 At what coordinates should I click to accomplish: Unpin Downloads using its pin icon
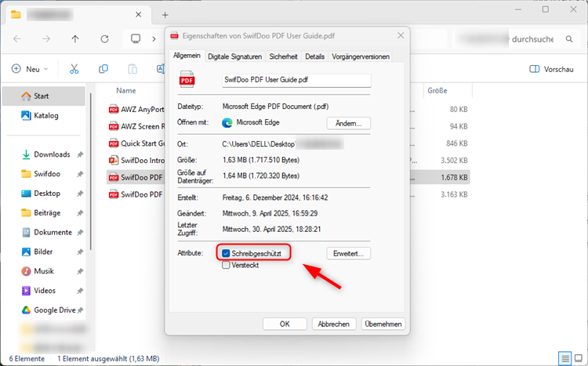(80, 154)
